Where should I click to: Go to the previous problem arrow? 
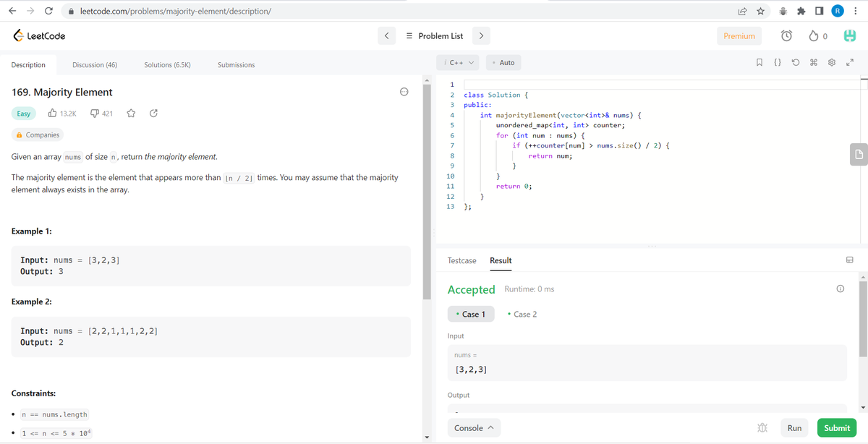[x=387, y=35]
